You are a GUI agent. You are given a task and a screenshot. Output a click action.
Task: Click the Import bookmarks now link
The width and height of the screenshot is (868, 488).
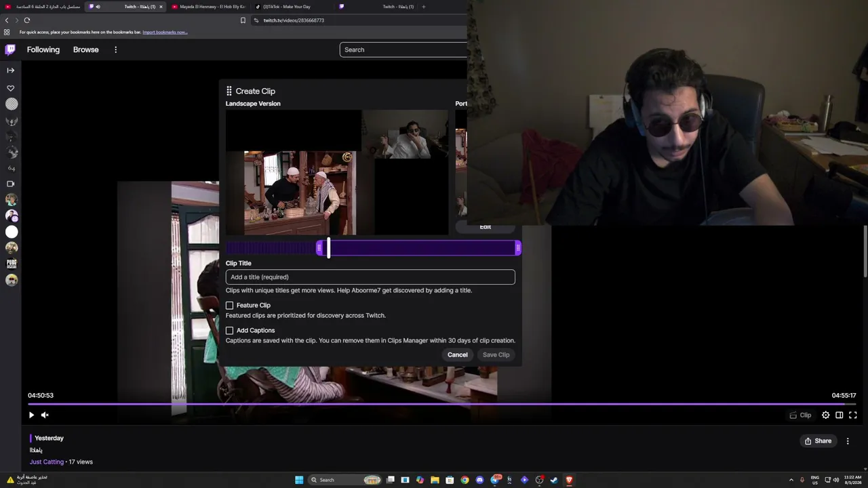[x=165, y=32]
